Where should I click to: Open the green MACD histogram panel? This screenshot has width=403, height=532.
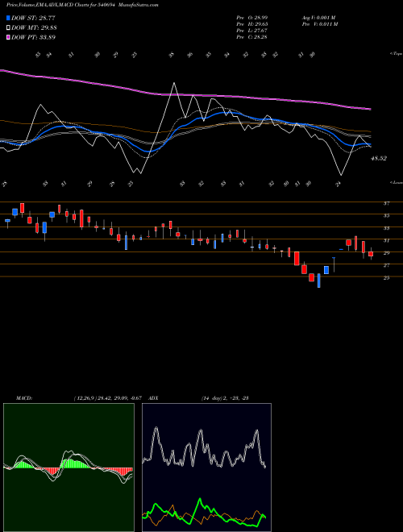(69, 468)
